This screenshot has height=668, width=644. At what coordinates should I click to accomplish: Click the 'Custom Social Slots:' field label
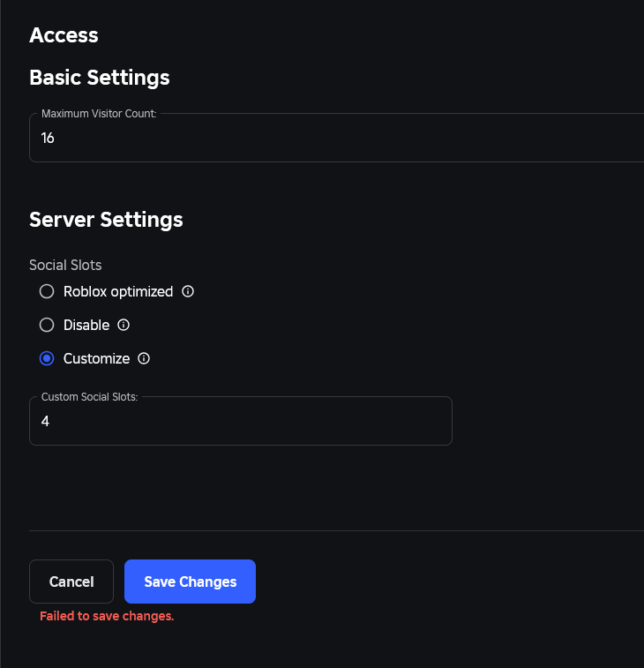tap(89, 397)
